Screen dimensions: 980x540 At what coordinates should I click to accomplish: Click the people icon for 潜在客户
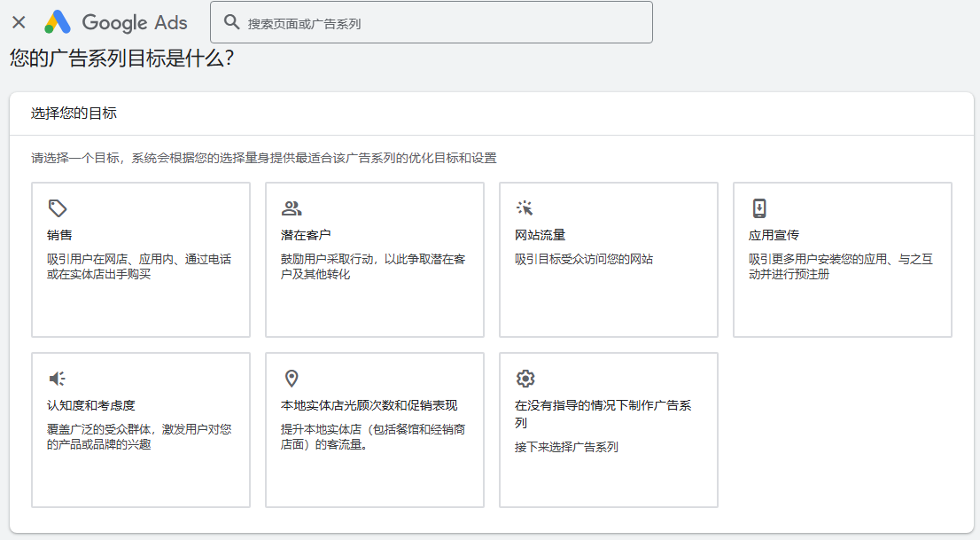point(292,208)
